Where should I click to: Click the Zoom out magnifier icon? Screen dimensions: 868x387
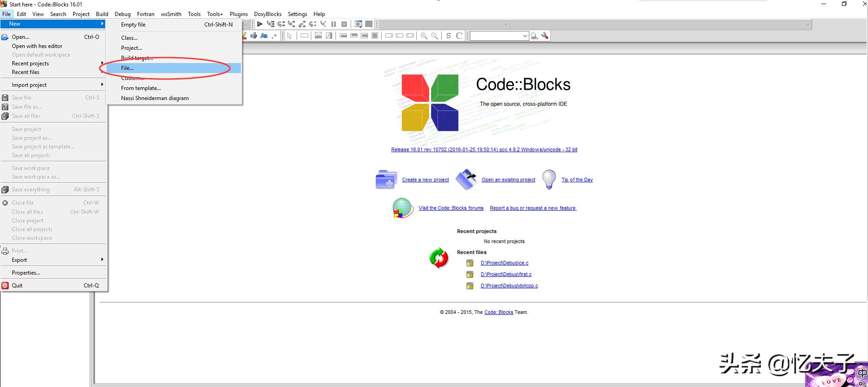434,36
